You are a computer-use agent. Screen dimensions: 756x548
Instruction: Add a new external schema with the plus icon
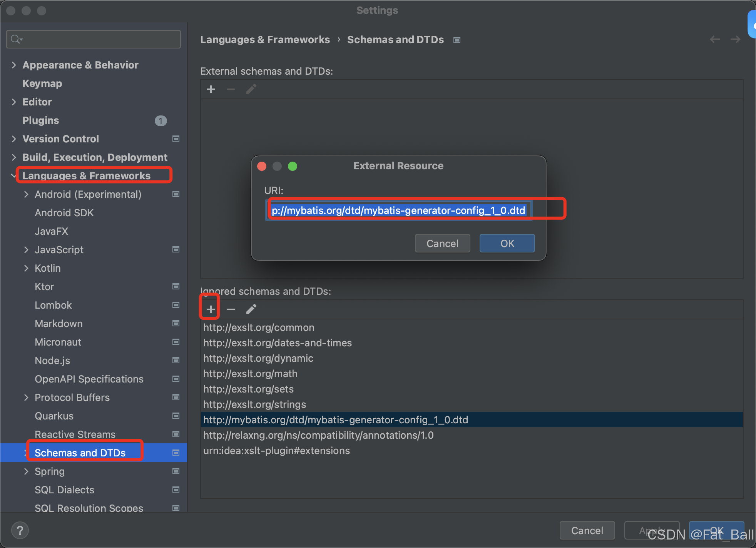(211, 89)
